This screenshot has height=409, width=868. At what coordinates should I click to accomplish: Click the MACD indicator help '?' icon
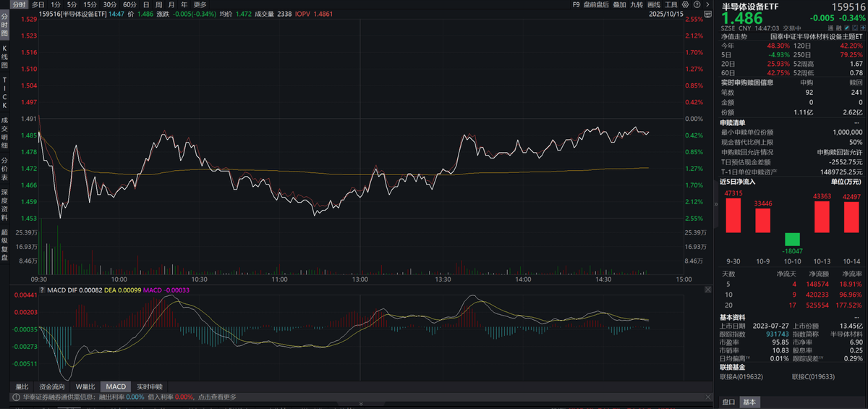click(42, 290)
